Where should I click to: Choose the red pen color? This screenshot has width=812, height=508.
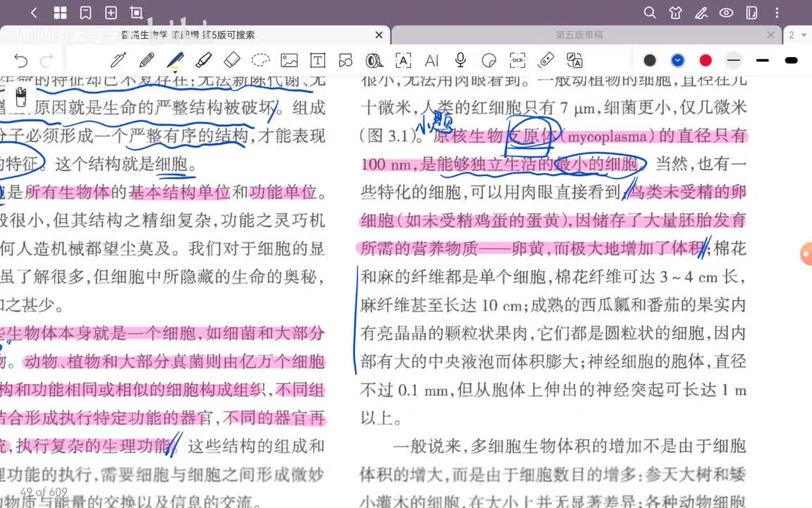coord(706,61)
